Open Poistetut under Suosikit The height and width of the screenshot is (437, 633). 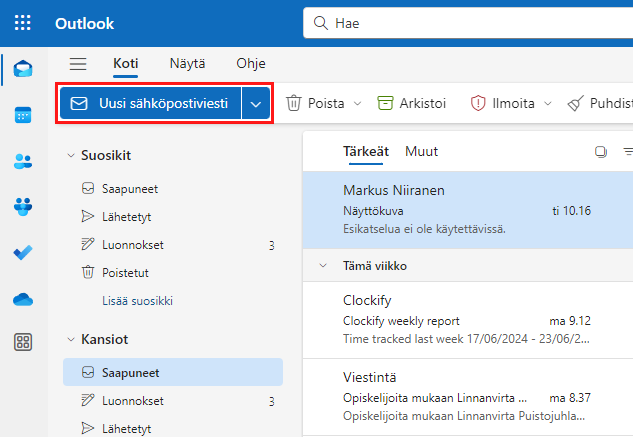pyautogui.click(x=173, y=273)
